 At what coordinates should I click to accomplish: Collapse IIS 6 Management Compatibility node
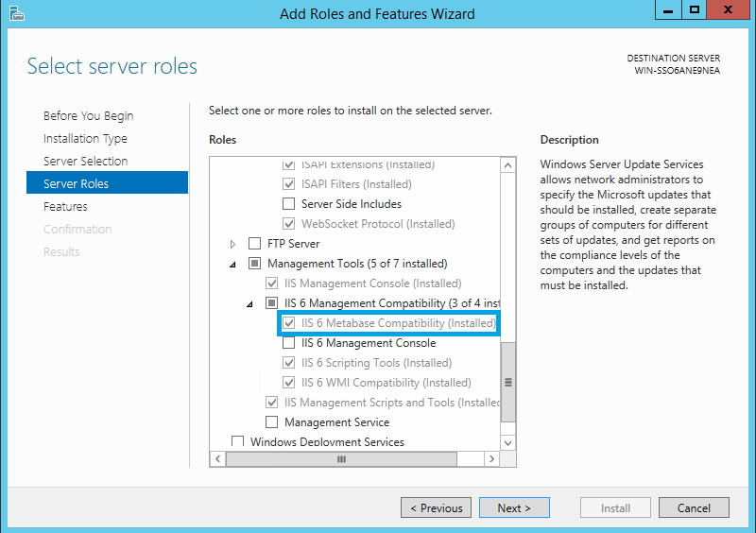coord(249,304)
